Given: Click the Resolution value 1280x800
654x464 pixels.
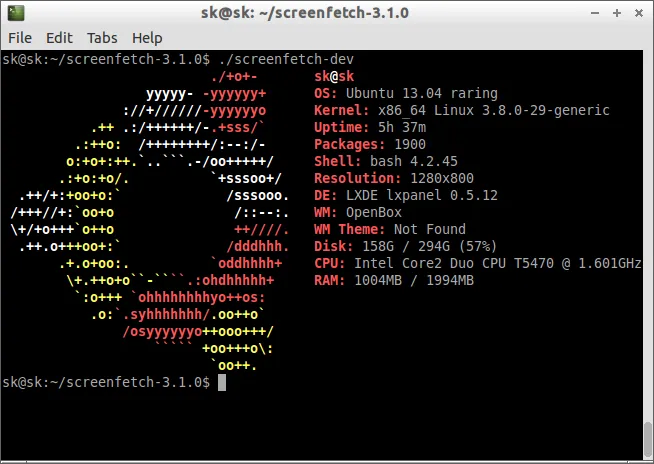Looking at the screenshot, I should coord(442,178).
